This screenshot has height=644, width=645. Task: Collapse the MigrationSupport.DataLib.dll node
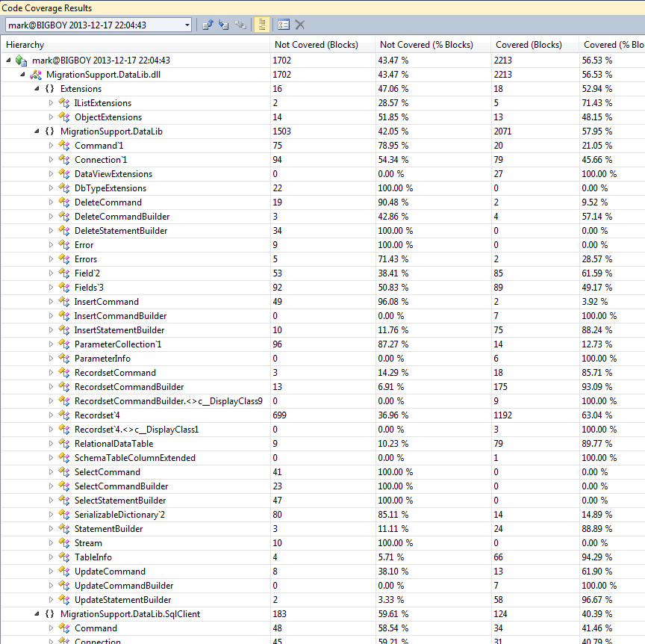coord(23,75)
